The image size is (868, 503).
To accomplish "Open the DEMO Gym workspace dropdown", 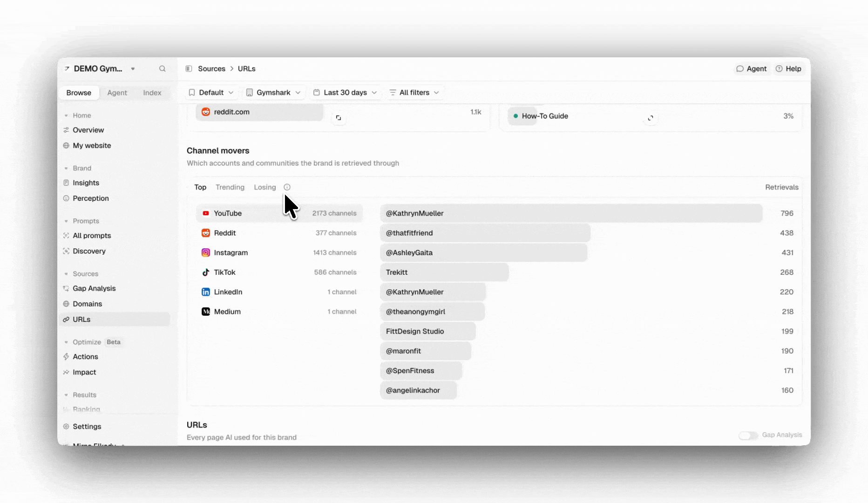I will 100,68.
